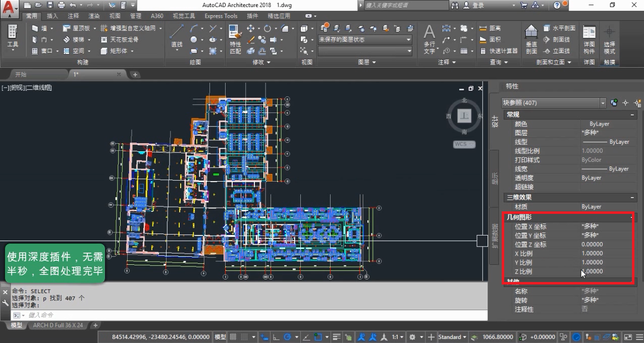Open Autodesk Help question mark icon
Viewport: 644px width, 343px height.
coord(557,5)
